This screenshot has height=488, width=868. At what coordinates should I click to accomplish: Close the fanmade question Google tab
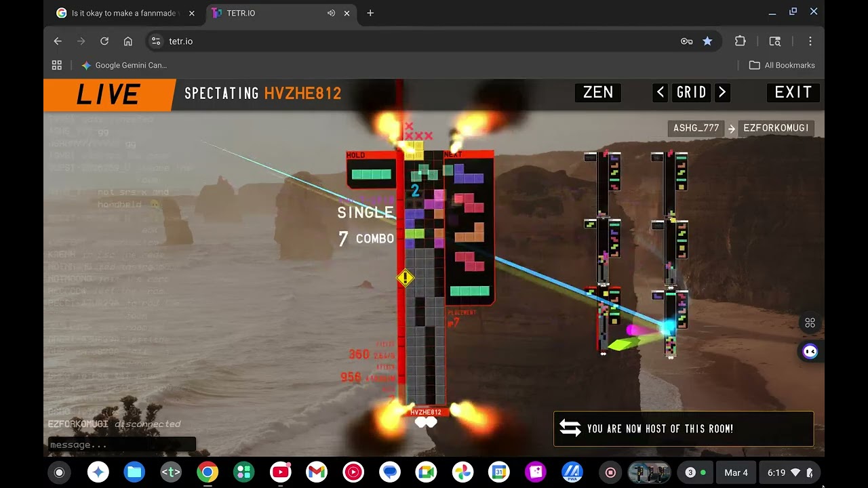click(x=191, y=13)
